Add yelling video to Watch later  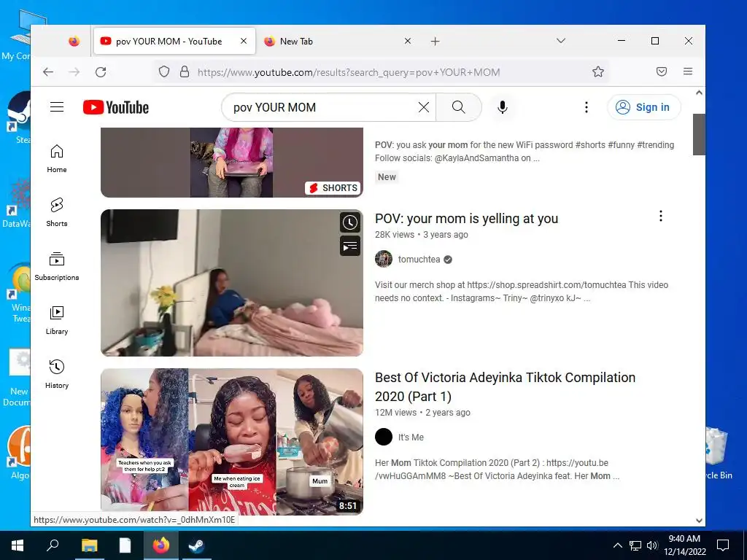click(x=350, y=222)
